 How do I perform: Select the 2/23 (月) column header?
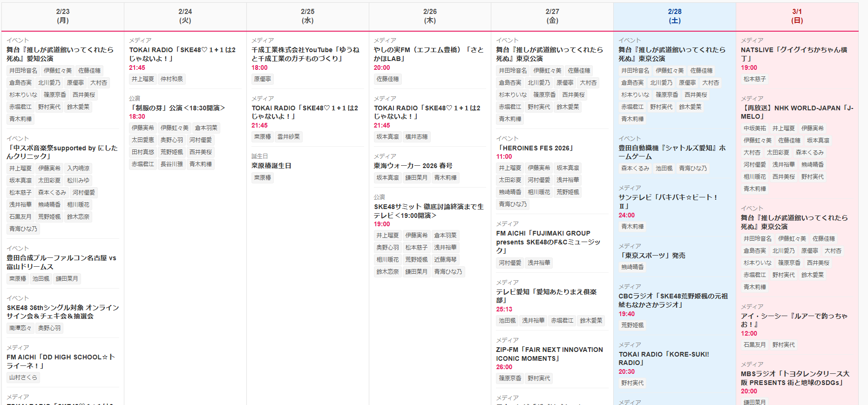(x=63, y=16)
